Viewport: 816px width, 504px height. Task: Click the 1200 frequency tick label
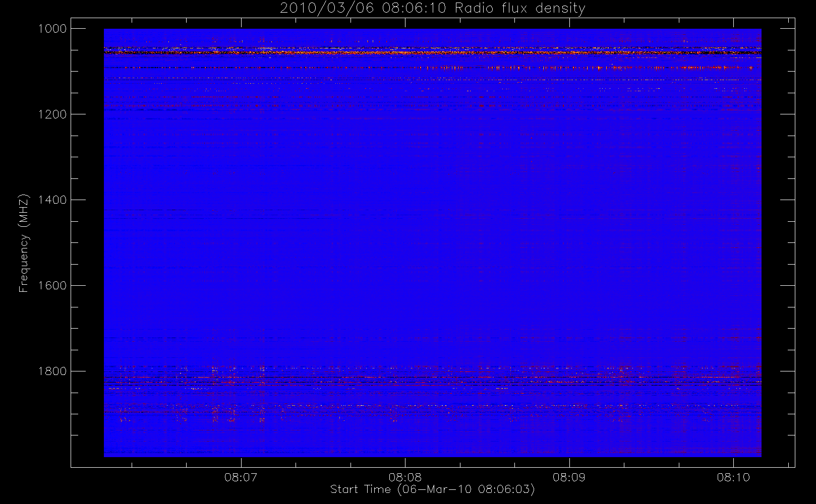52,114
